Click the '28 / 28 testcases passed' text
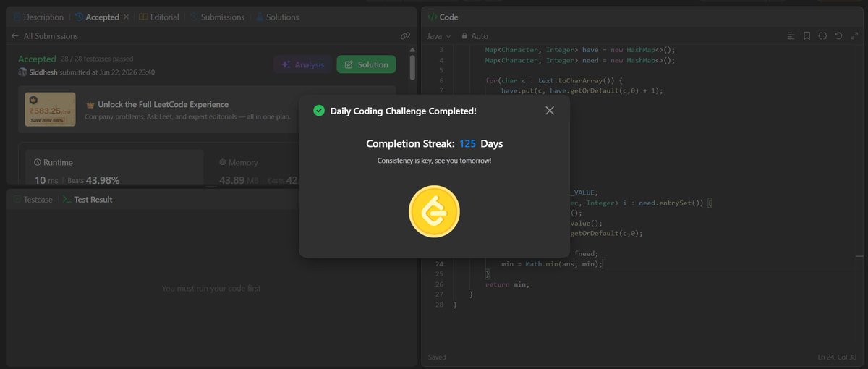This screenshot has width=868, height=369. click(97, 59)
